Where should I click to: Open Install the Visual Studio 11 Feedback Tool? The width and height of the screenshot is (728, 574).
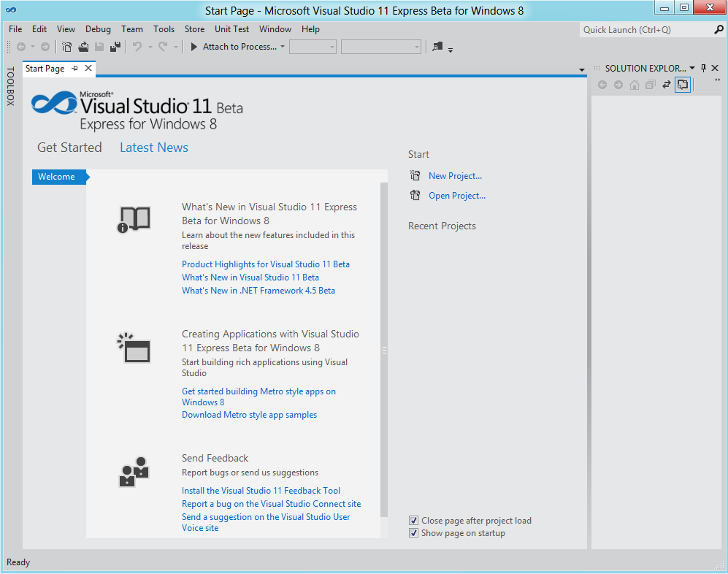[x=261, y=491]
